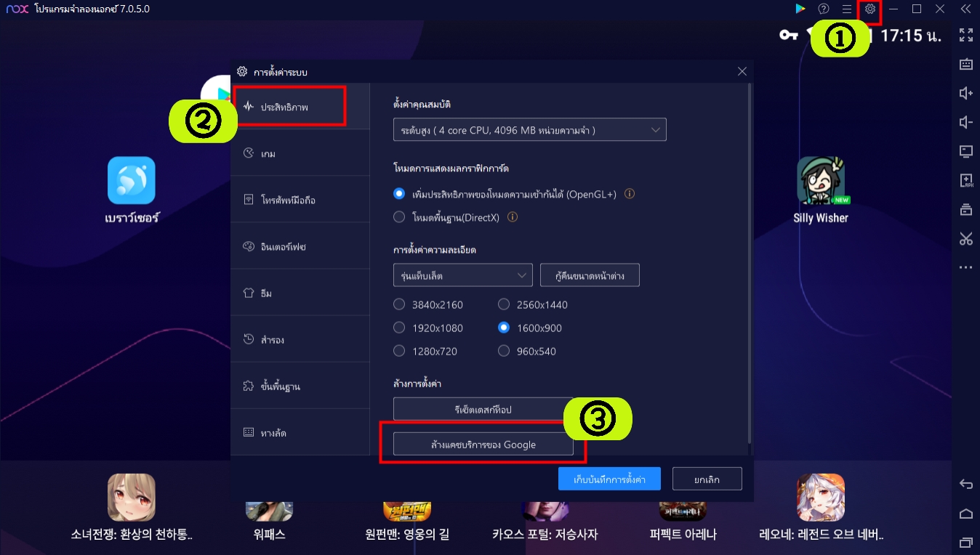Open the tablet mode resolution dropdown

click(x=462, y=275)
